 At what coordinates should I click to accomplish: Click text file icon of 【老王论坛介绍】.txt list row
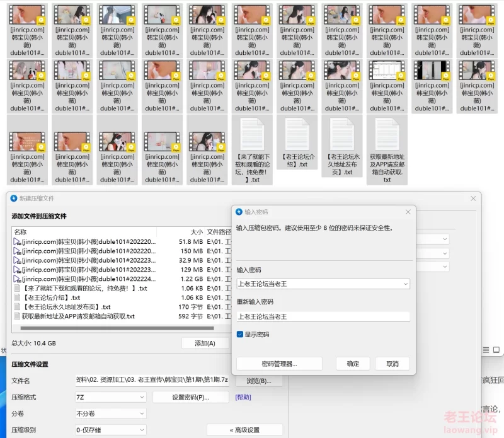tap(18, 298)
